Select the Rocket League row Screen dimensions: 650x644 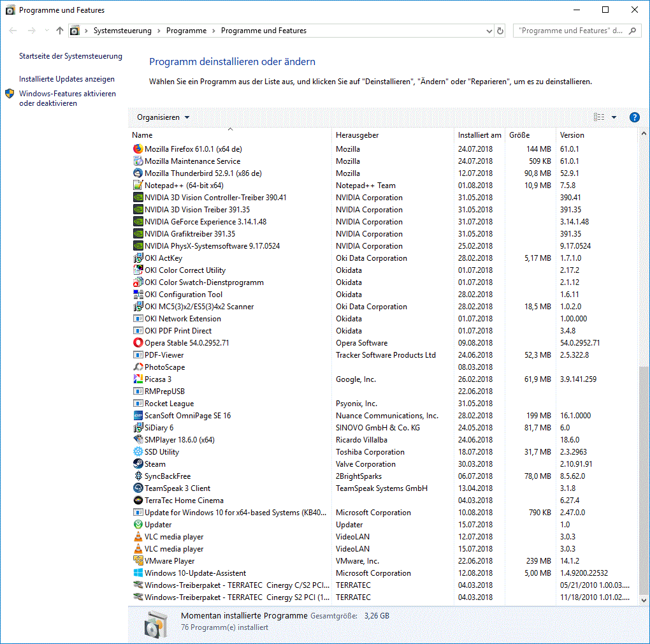[384, 403]
